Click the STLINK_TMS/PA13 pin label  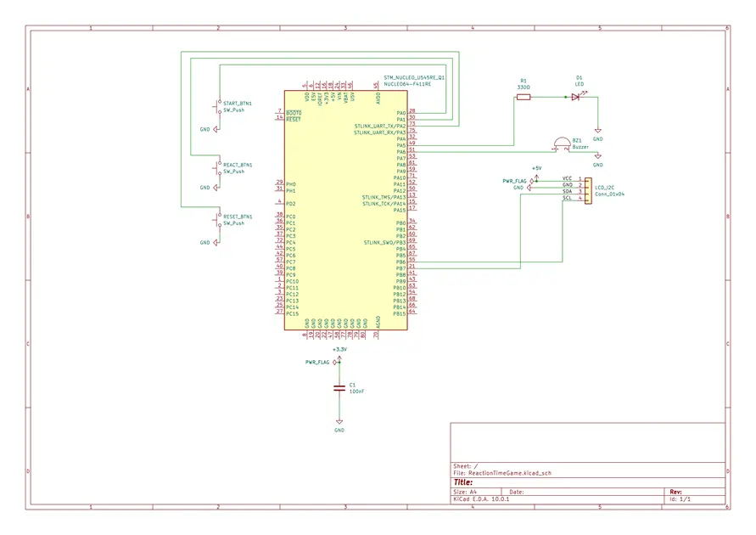point(384,197)
